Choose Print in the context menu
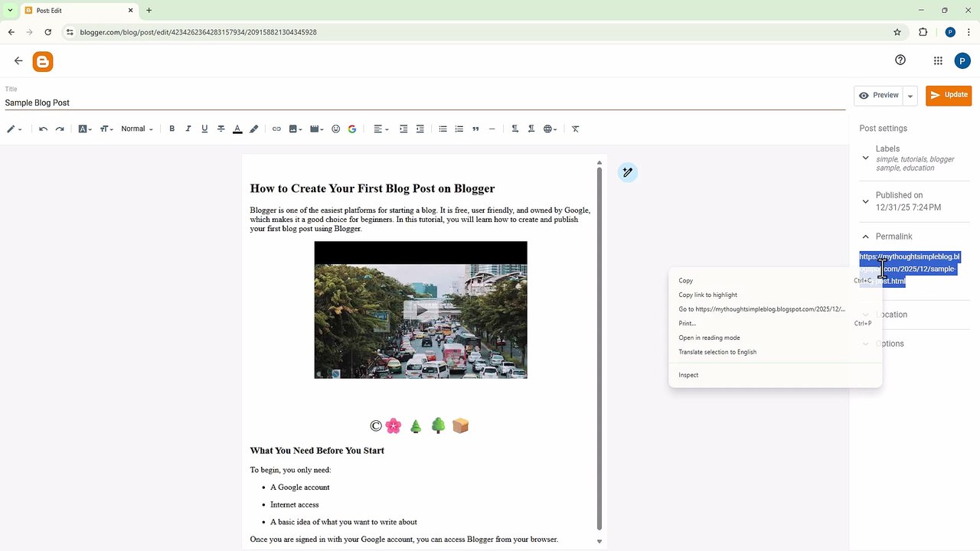 coord(775,324)
